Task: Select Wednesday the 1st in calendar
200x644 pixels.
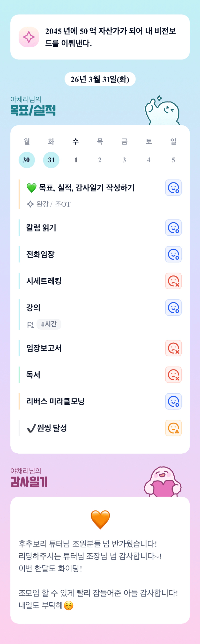Action: click(76, 160)
